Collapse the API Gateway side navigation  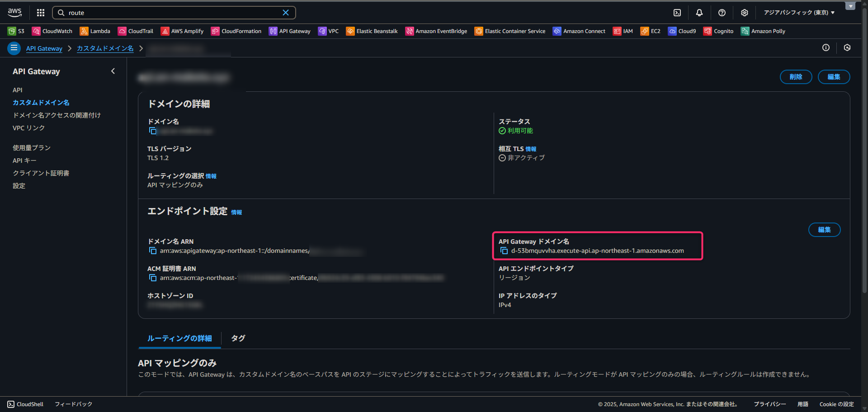coord(113,71)
